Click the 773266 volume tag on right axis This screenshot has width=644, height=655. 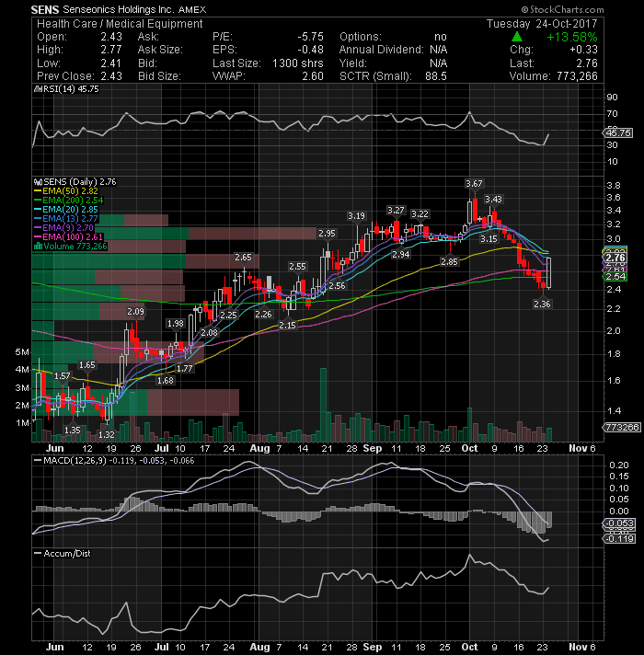(x=622, y=428)
